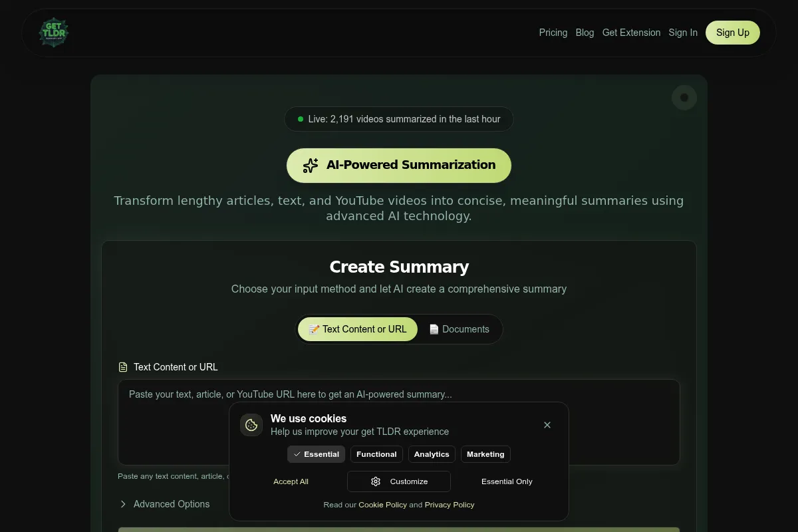
Task: Click the Sign Up button
Action: (x=733, y=33)
